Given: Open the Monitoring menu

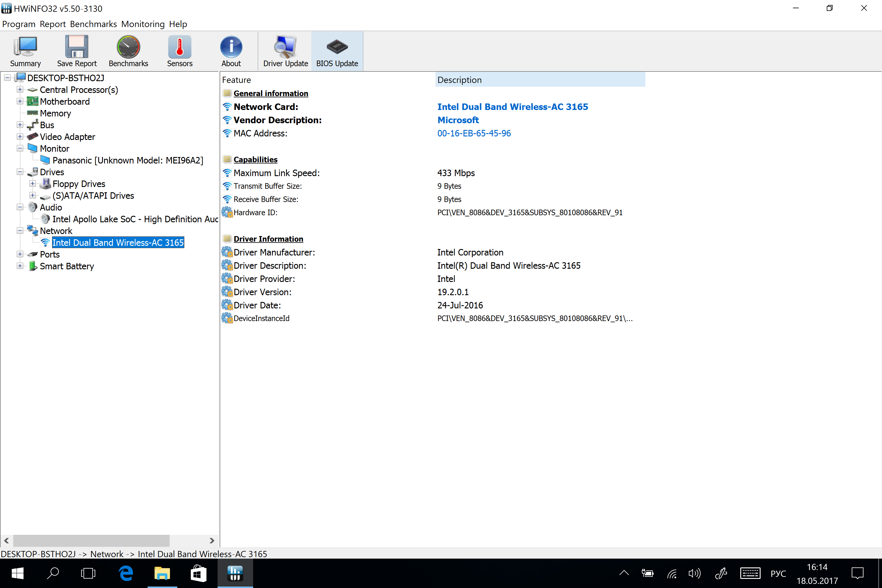Looking at the screenshot, I should tap(143, 24).
